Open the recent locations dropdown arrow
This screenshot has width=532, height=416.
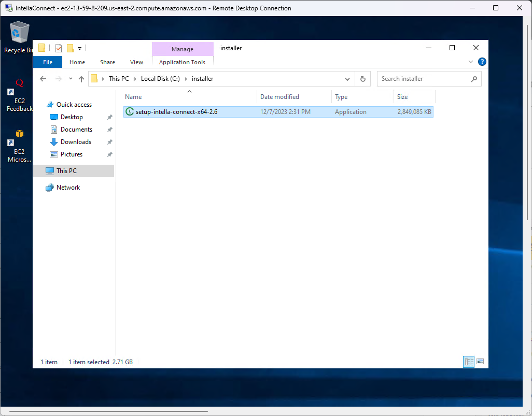(x=71, y=79)
